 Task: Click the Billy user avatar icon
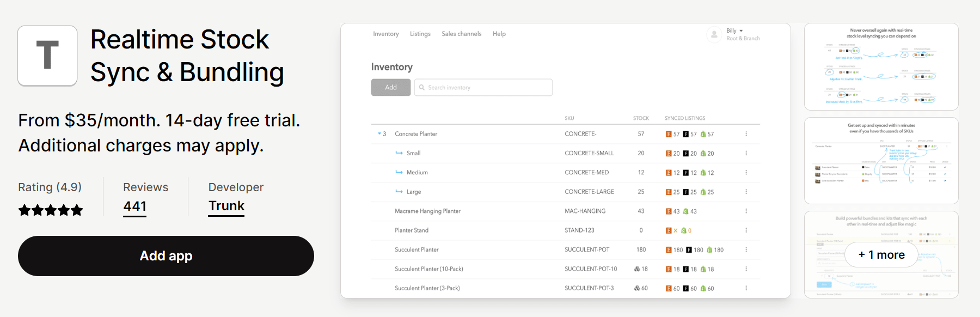pos(714,34)
